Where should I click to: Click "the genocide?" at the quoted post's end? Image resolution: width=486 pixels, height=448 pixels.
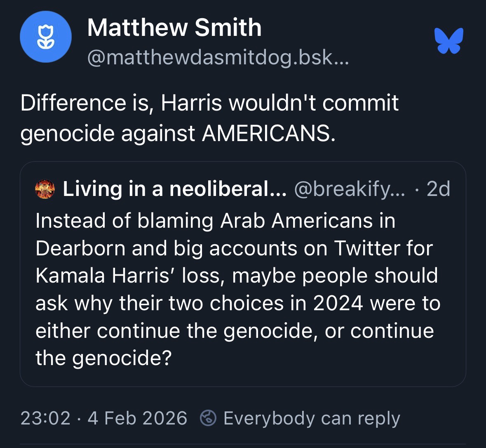(103, 358)
